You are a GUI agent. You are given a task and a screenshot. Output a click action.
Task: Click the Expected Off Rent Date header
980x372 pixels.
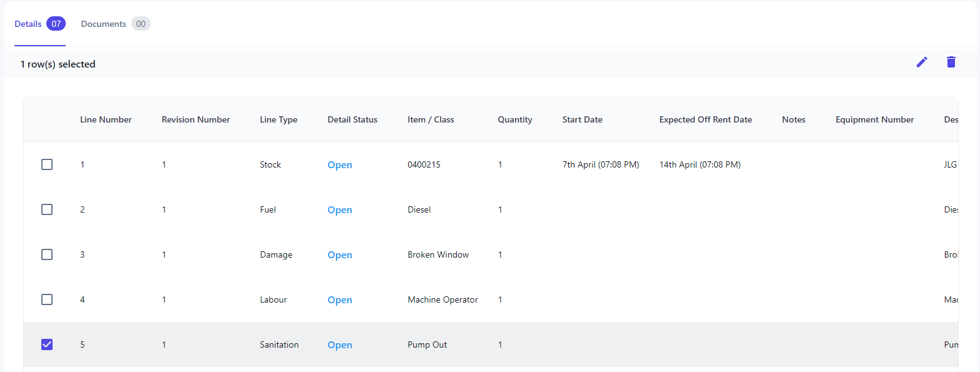click(x=705, y=119)
